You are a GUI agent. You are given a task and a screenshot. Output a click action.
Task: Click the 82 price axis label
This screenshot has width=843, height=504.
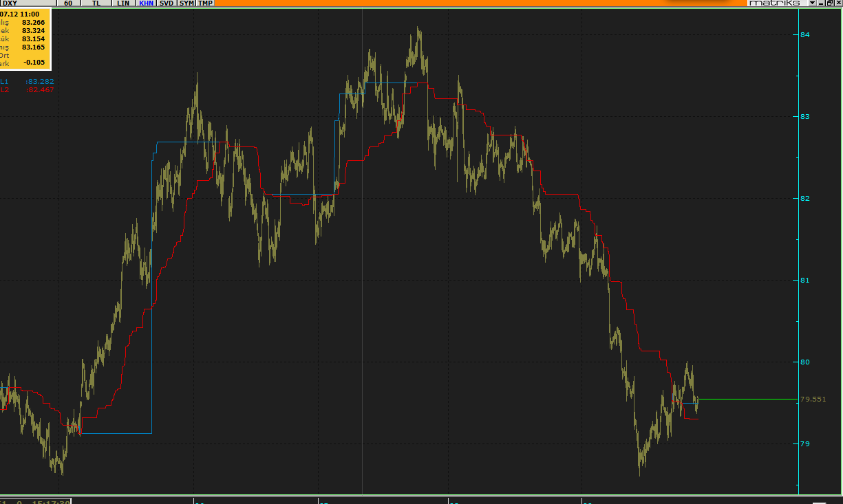tap(804, 198)
